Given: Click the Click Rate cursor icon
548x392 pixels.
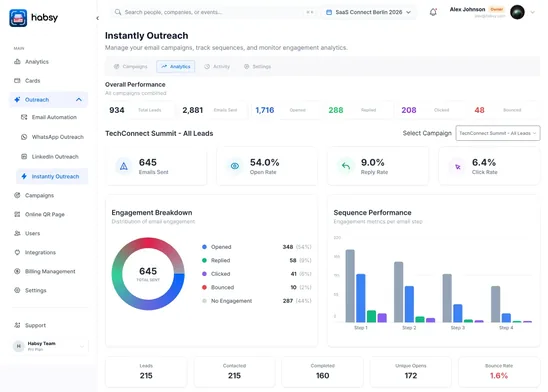Looking at the screenshot, I should coord(457,167).
